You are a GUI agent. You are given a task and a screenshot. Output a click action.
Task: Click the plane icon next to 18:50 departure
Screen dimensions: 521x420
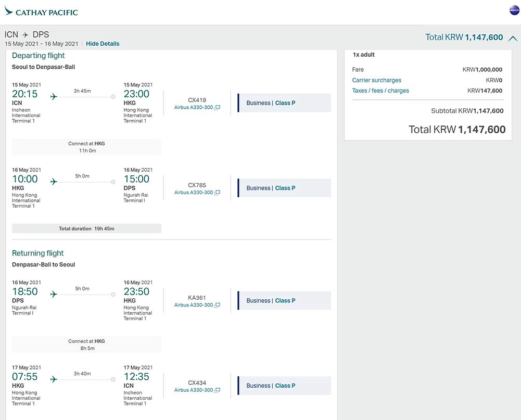tap(54, 294)
